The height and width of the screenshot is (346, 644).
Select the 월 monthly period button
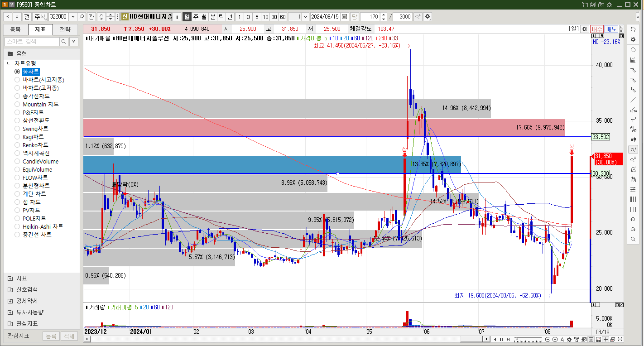point(204,16)
